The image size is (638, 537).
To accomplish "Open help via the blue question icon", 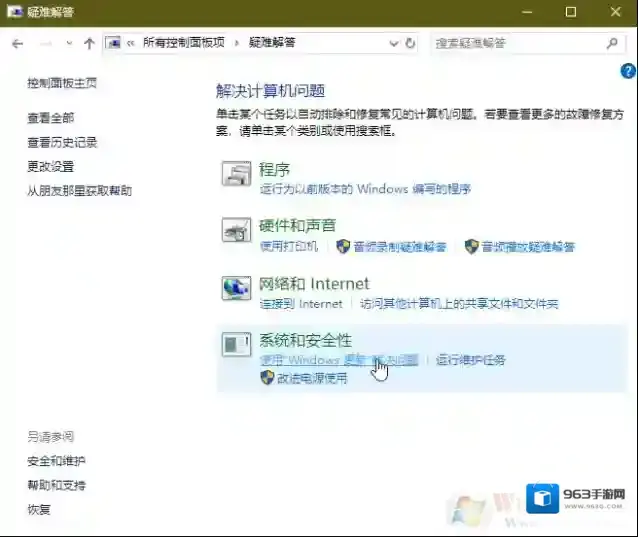I will (628, 71).
